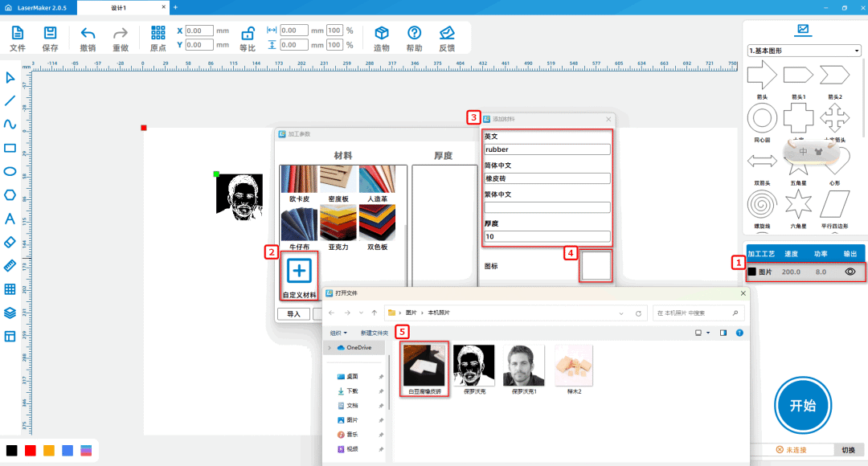The height and width of the screenshot is (466, 868).
Task: Open the 造物 cube icon
Action: [x=382, y=33]
